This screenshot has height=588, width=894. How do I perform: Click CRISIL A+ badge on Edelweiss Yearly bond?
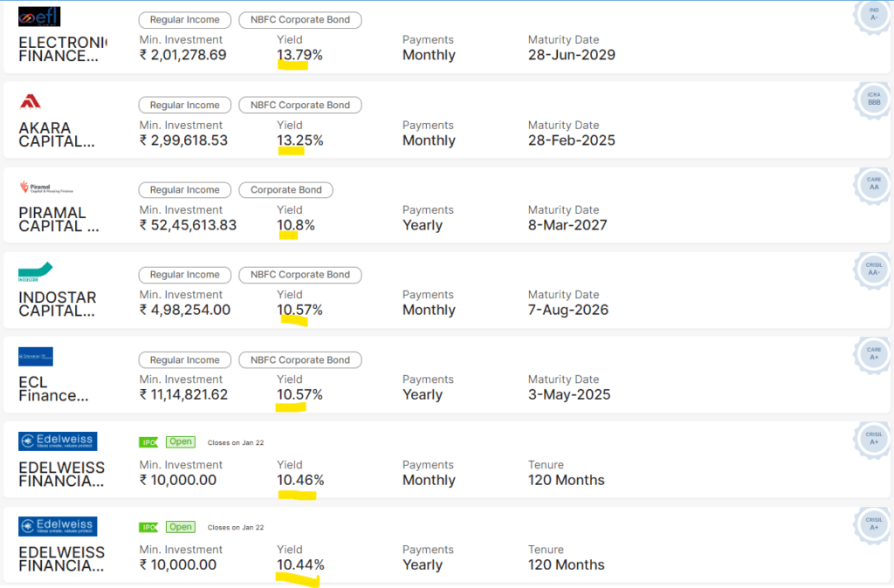pyautogui.click(x=873, y=524)
